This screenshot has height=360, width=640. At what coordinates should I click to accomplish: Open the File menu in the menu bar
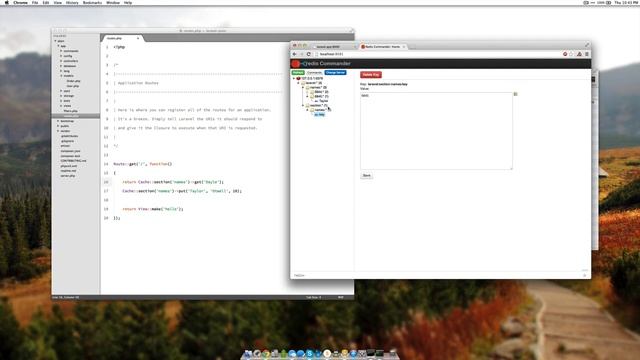coord(35,2)
